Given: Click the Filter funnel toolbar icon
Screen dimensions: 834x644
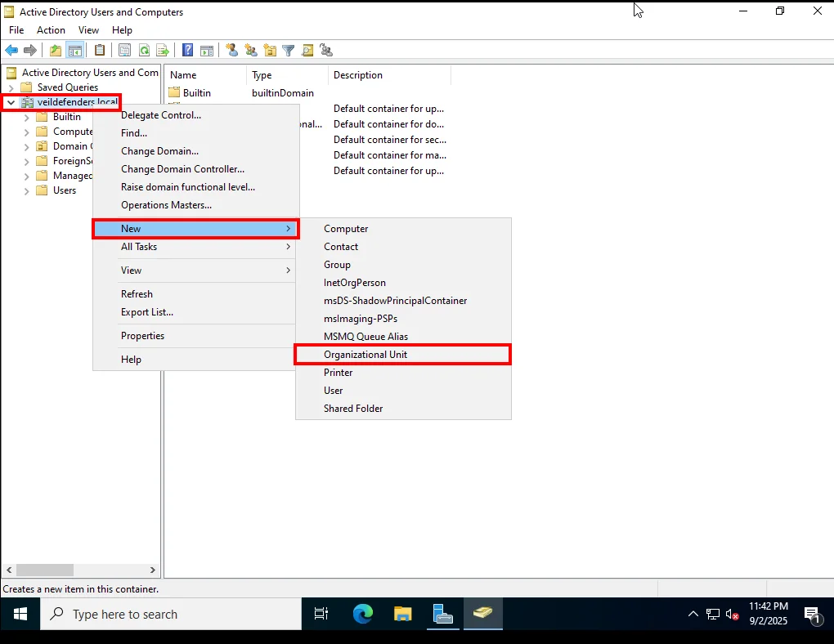Looking at the screenshot, I should (x=289, y=51).
